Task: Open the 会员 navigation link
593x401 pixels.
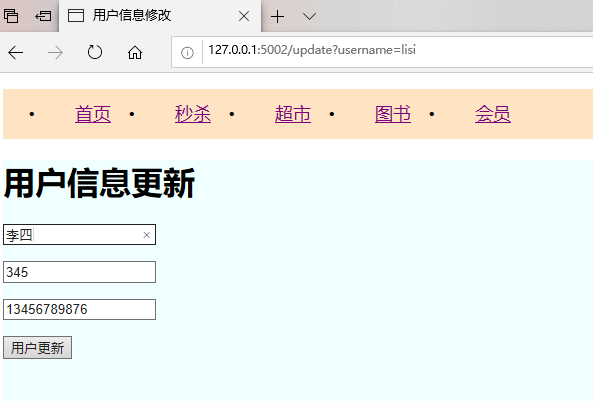Action: [x=493, y=114]
